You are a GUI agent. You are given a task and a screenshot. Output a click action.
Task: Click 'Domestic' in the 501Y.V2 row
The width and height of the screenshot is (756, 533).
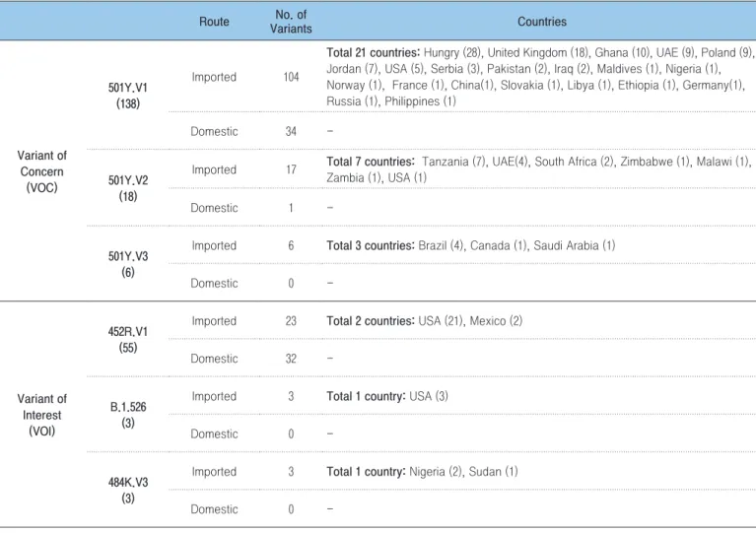click(214, 208)
